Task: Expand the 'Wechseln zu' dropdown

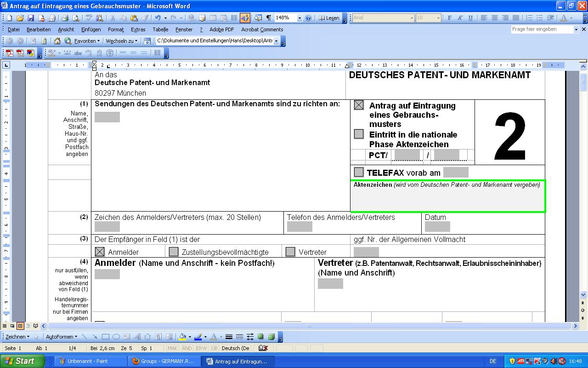Action: coord(121,41)
